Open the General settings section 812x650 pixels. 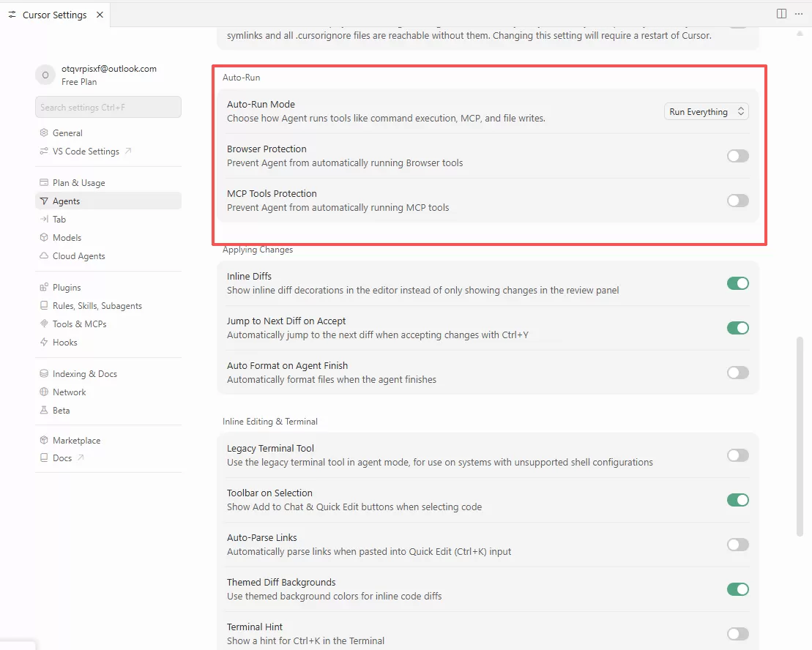tap(108, 133)
